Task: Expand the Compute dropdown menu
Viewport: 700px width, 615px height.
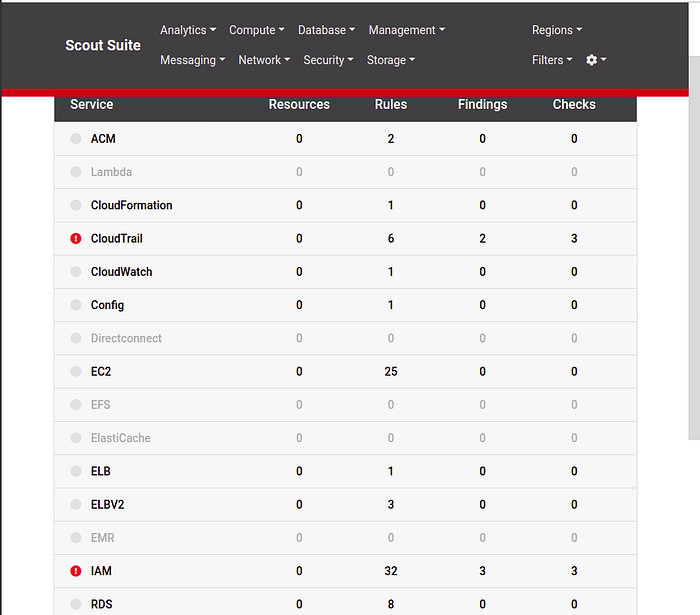Action: [x=257, y=30]
